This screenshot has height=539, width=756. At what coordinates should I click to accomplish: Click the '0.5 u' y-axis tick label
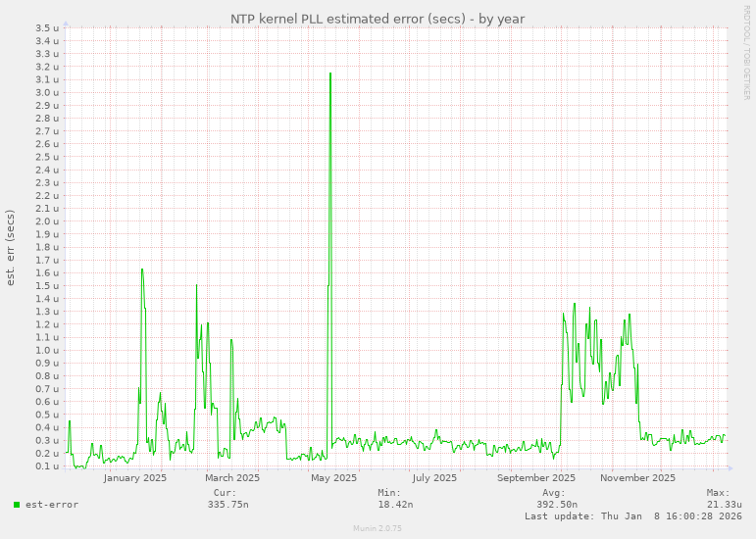(47, 415)
